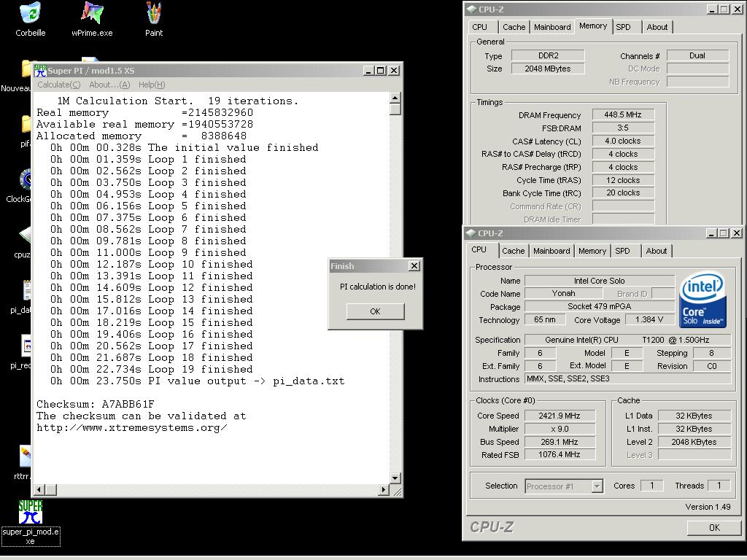
Task: Click the PI value output pi_data.txt line
Action: tap(197, 381)
